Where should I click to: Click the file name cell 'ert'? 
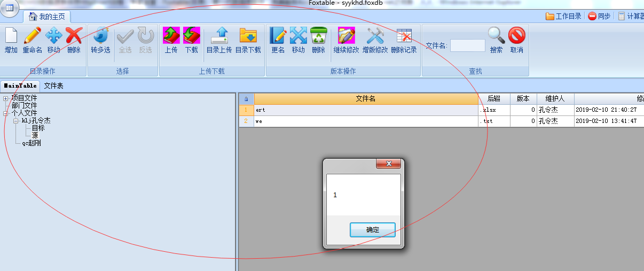[366, 110]
